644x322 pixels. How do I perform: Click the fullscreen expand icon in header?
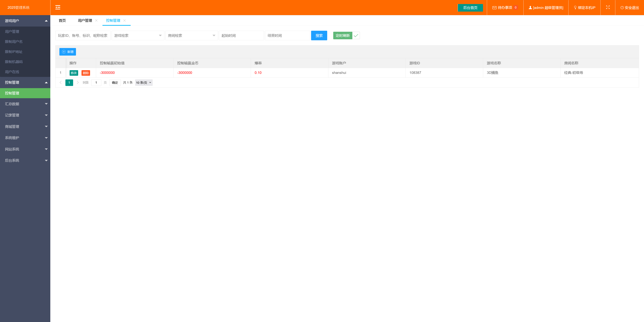[x=608, y=8]
